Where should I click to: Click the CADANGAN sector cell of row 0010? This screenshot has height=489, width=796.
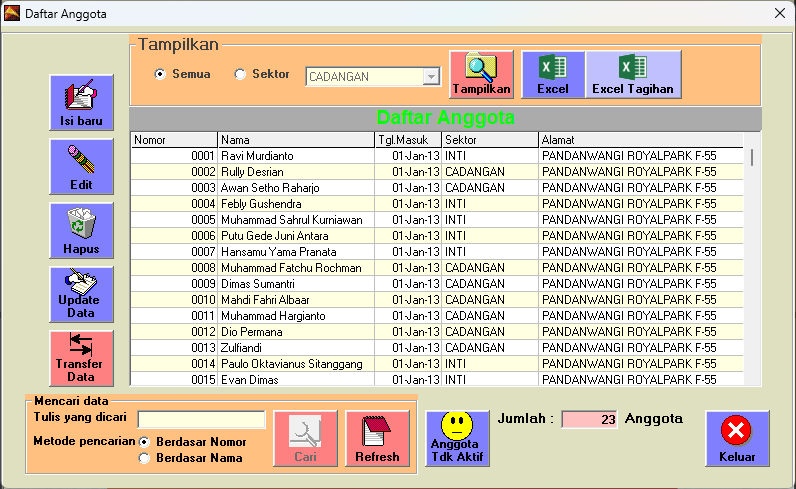(490, 300)
